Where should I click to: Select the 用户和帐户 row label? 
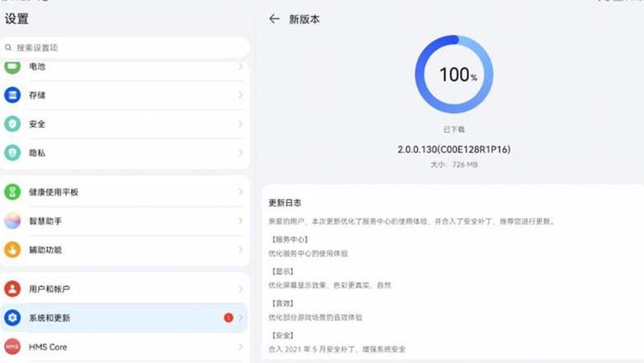pos(50,290)
